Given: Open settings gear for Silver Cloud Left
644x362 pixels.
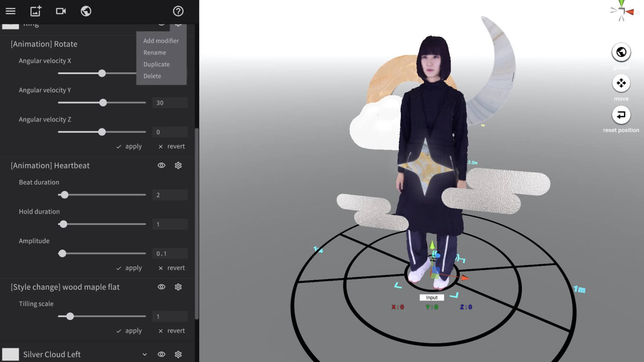Looking at the screenshot, I should coord(178,354).
